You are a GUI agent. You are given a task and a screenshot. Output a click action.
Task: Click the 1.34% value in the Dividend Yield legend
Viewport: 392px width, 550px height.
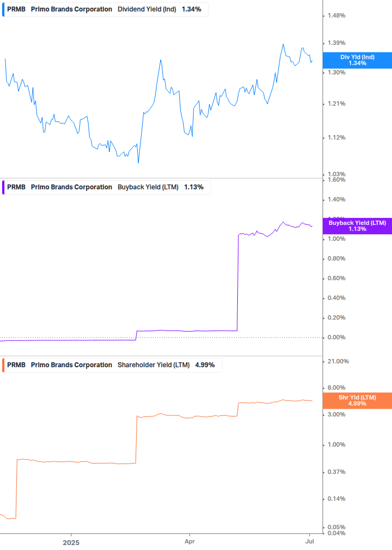click(x=191, y=9)
